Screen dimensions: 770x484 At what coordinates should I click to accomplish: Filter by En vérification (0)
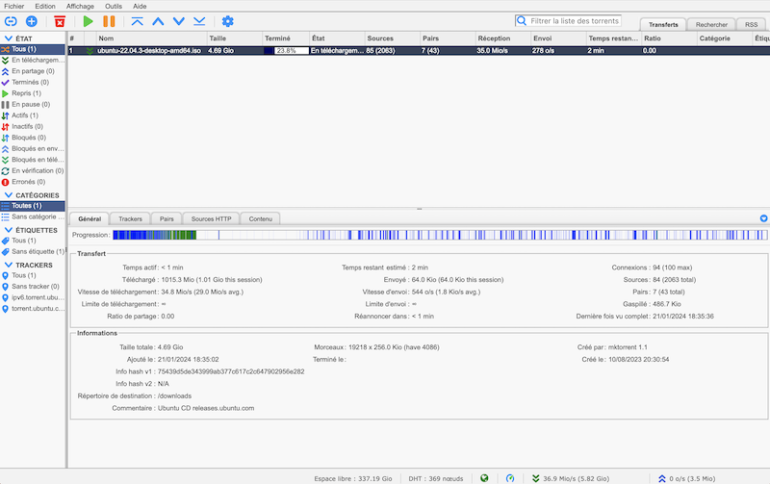tap(32, 170)
